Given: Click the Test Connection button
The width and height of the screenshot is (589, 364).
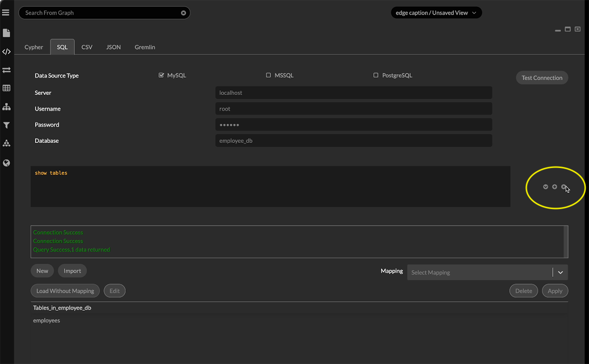Looking at the screenshot, I should pyautogui.click(x=542, y=77).
